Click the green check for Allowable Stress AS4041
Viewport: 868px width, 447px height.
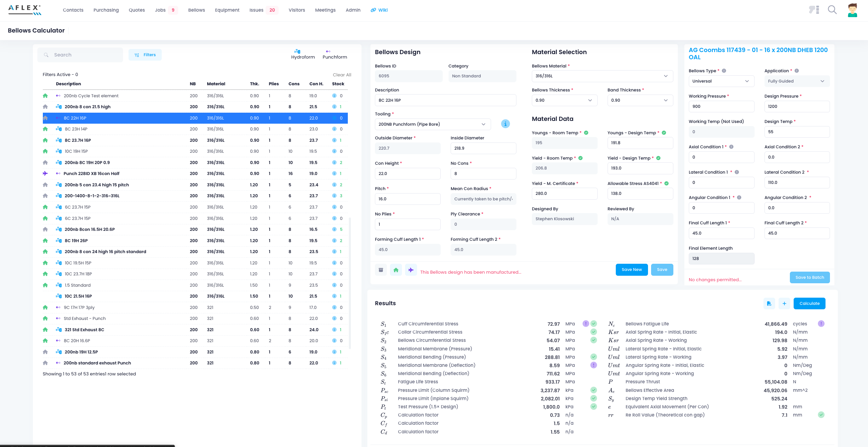tap(667, 184)
